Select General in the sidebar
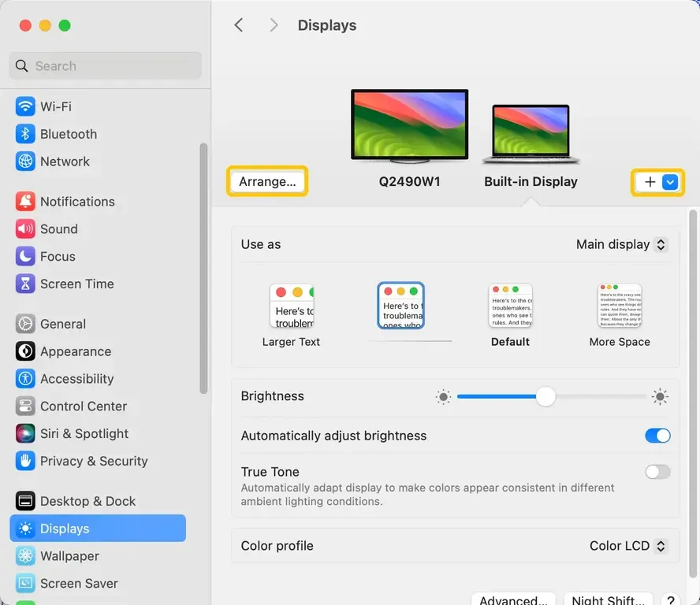 coord(97,324)
